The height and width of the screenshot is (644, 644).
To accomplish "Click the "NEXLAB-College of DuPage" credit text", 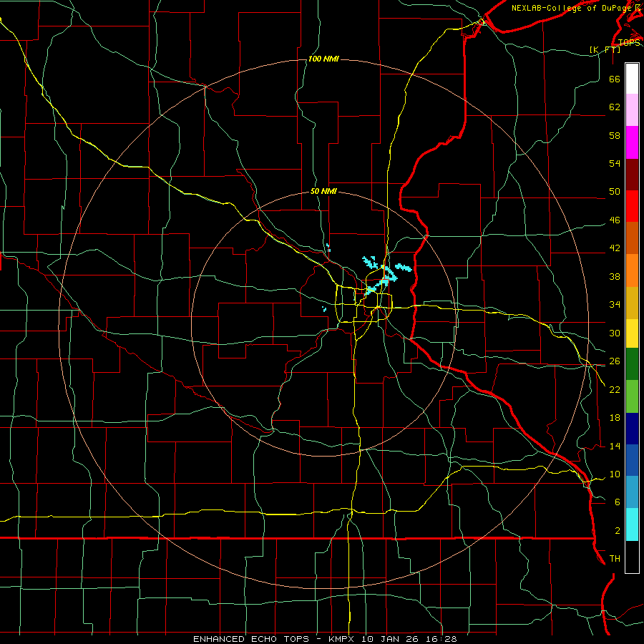I will click(572, 8).
